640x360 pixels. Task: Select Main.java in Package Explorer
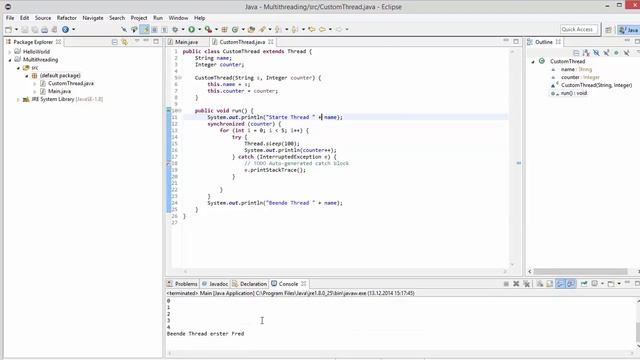click(x=59, y=91)
